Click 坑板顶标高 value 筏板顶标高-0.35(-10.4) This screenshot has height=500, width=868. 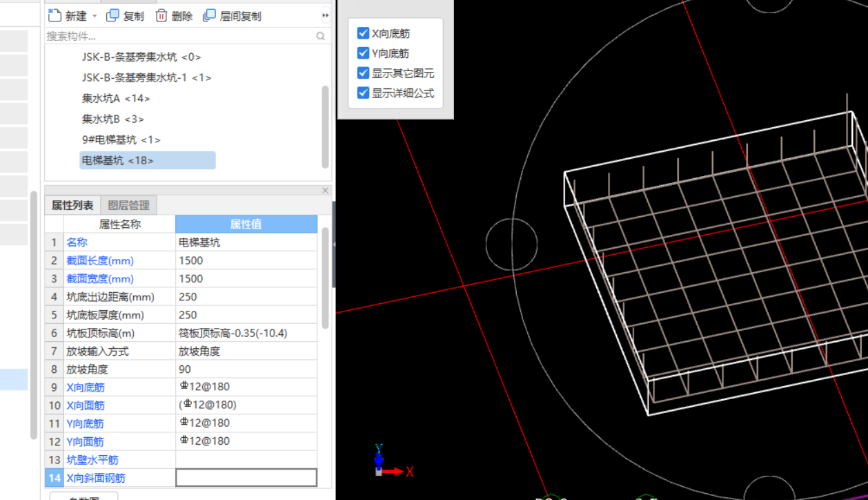[x=246, y=333]
